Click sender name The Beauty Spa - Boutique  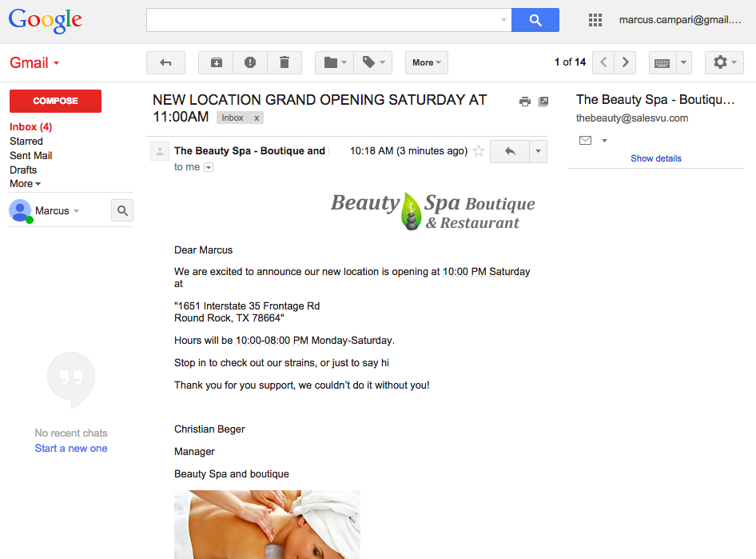point(250,151)
